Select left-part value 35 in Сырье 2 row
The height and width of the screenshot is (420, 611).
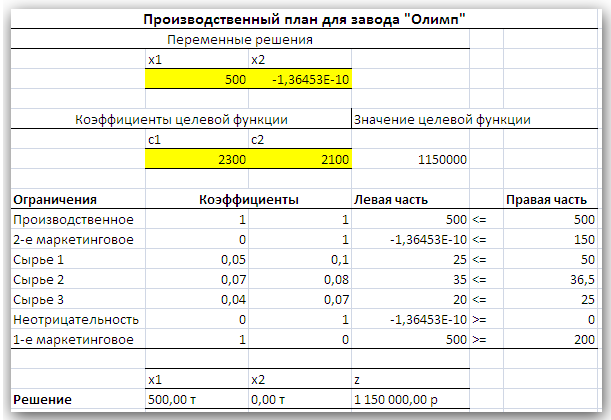[411, 279]
